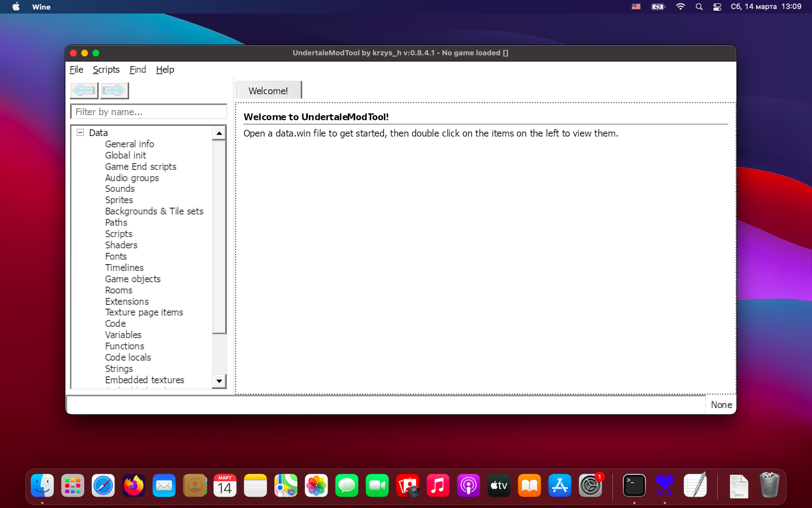Open the input language flag menu

click(636, 7)
